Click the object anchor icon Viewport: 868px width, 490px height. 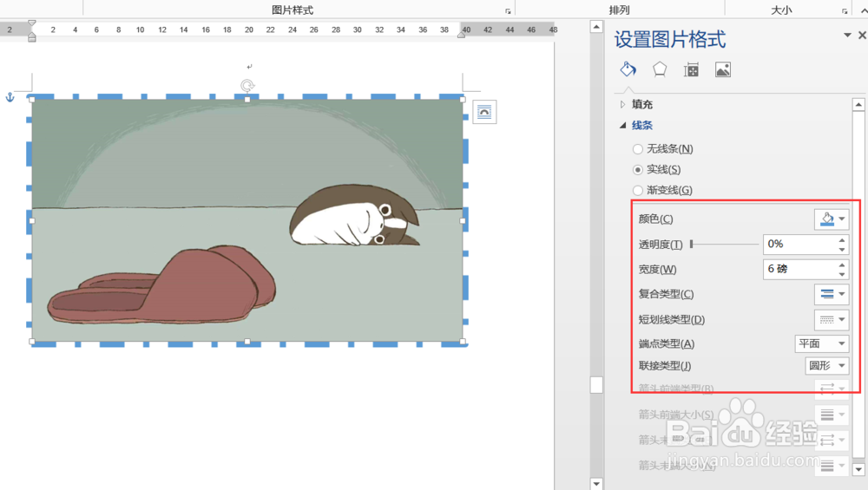pyautogui.click(x=10, y=98)
